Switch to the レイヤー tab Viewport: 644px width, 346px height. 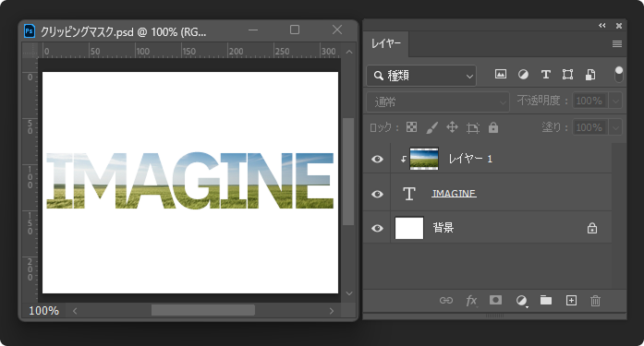point(385,43)
